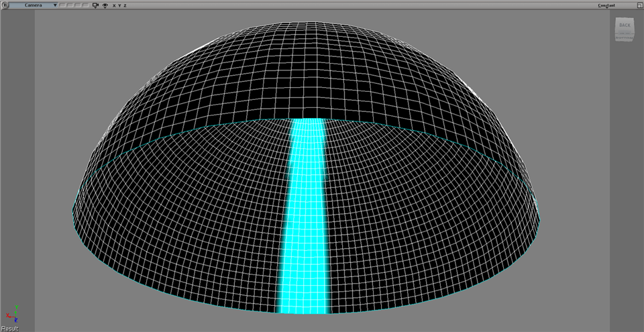Click the maximize viewport icon
This screenshot has height=332, width=644.
[x=639, y=5]
